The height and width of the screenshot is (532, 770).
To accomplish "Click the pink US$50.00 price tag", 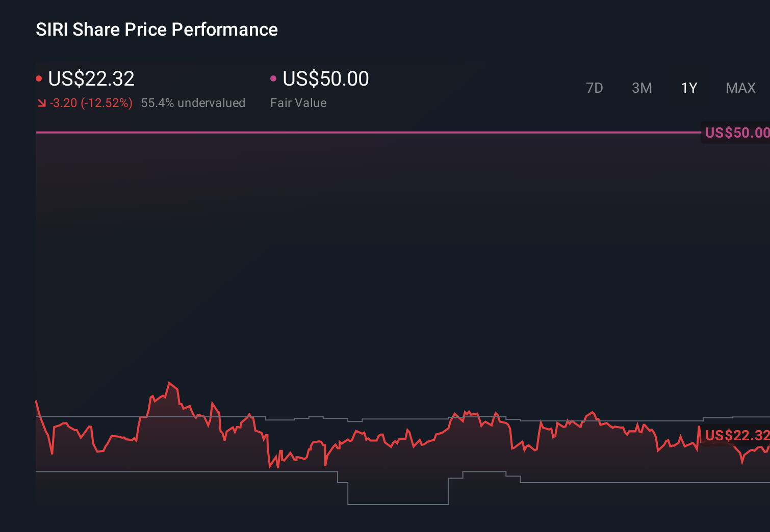I will point(736,132).
